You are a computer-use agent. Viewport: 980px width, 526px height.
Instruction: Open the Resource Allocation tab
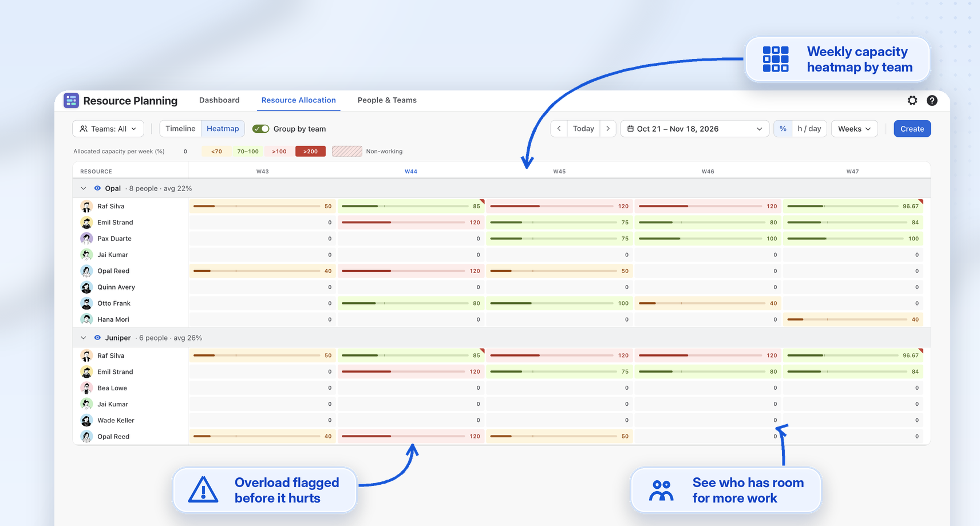coord(299,100)
